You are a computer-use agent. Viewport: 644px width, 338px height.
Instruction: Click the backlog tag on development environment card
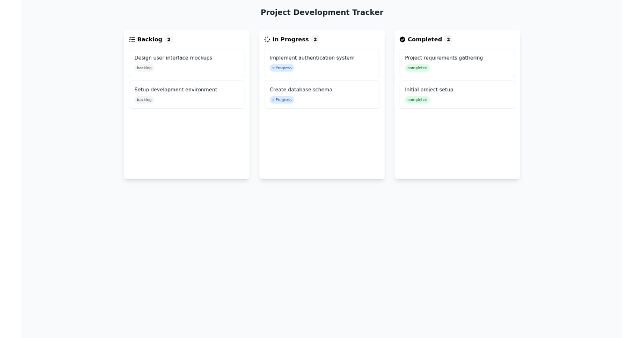(x=144, y=100)
